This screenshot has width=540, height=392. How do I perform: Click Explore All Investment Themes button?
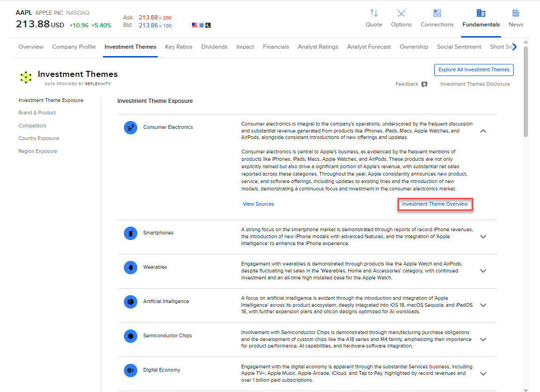point(474,70)
